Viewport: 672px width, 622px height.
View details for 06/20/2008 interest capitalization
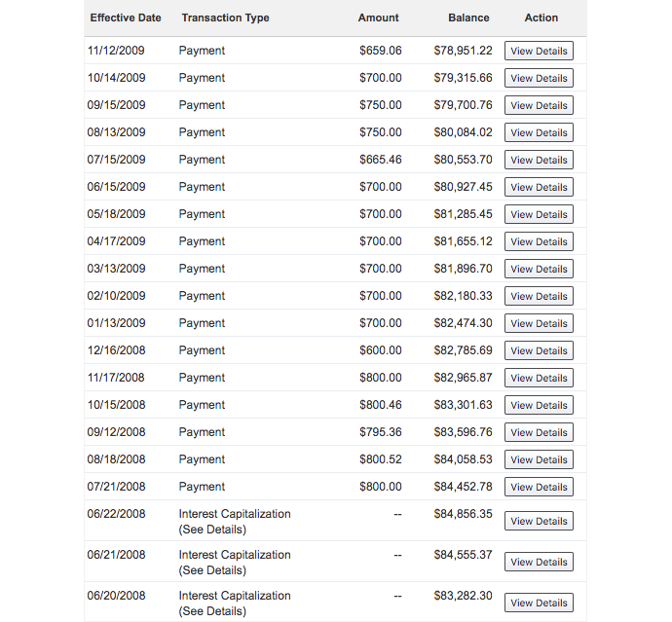click(539, 603)
